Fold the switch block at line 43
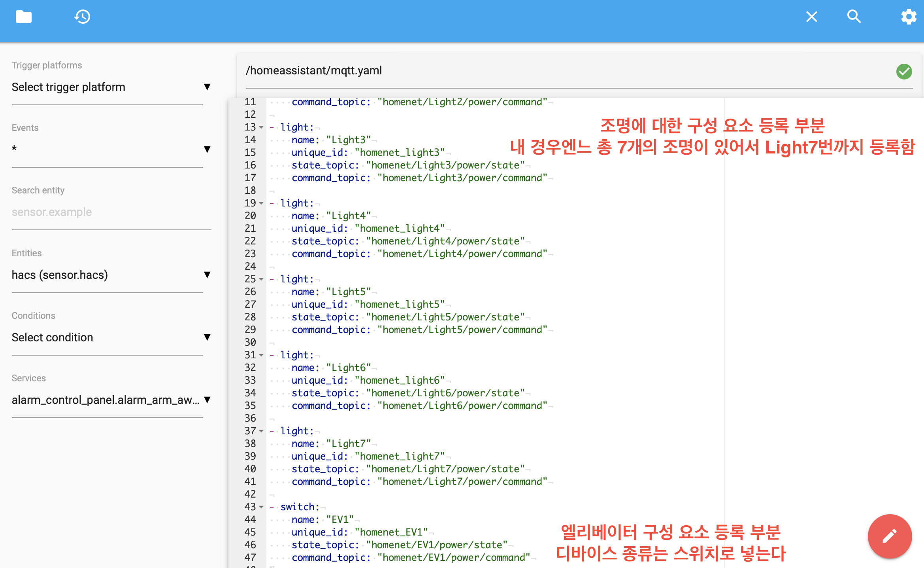Viewport: 924px width, 568px height. (261, 507)
